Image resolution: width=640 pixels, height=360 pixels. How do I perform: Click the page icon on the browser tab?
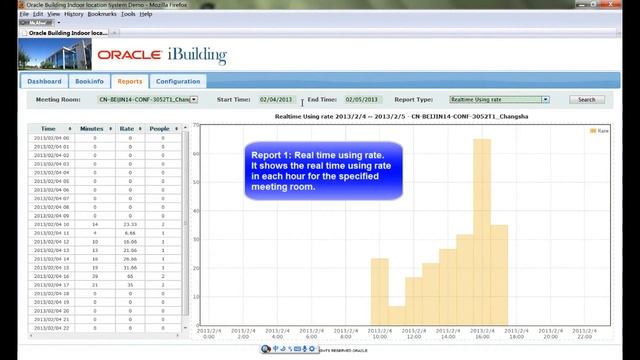[24, 33]
